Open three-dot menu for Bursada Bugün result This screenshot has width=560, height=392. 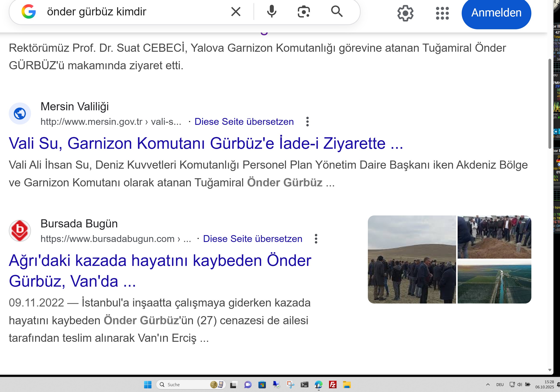(316, 239)
